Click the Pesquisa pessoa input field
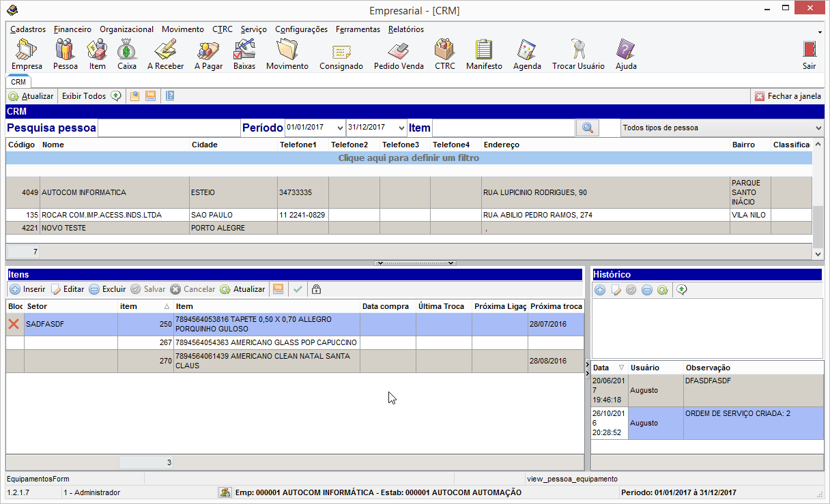 tap(169, 128)
